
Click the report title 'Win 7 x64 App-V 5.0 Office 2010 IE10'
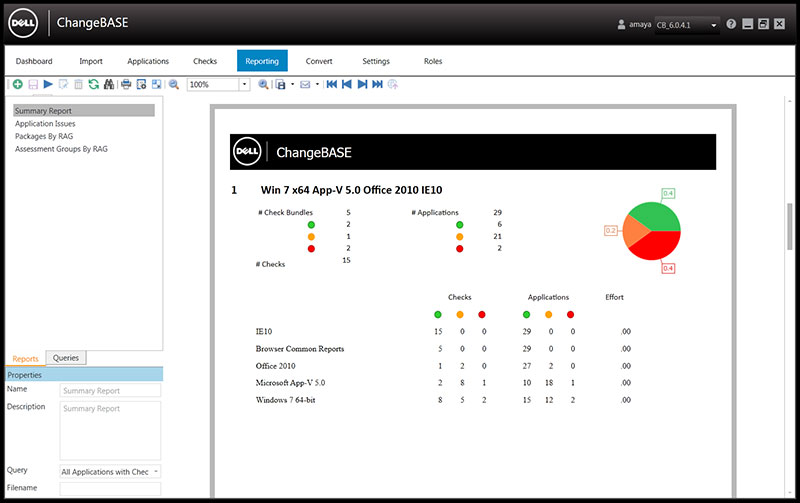point(352,190)
